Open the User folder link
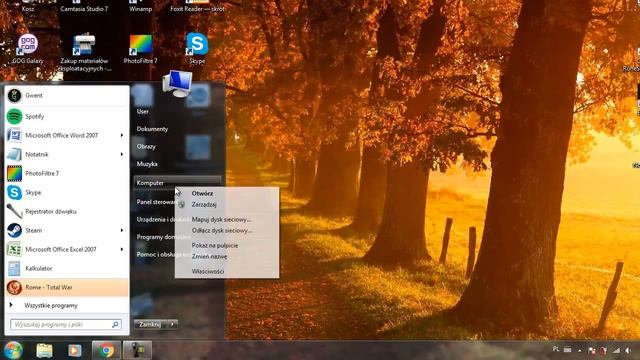Screen dimensions: 640x360 tap(143, 111)
